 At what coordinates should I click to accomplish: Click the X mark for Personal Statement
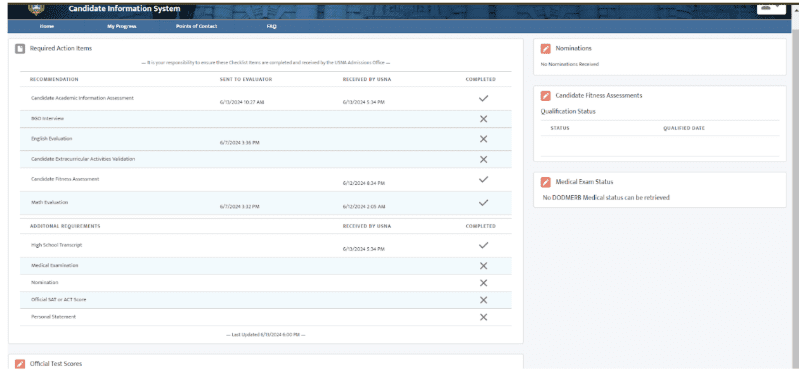tap(483, 317)
